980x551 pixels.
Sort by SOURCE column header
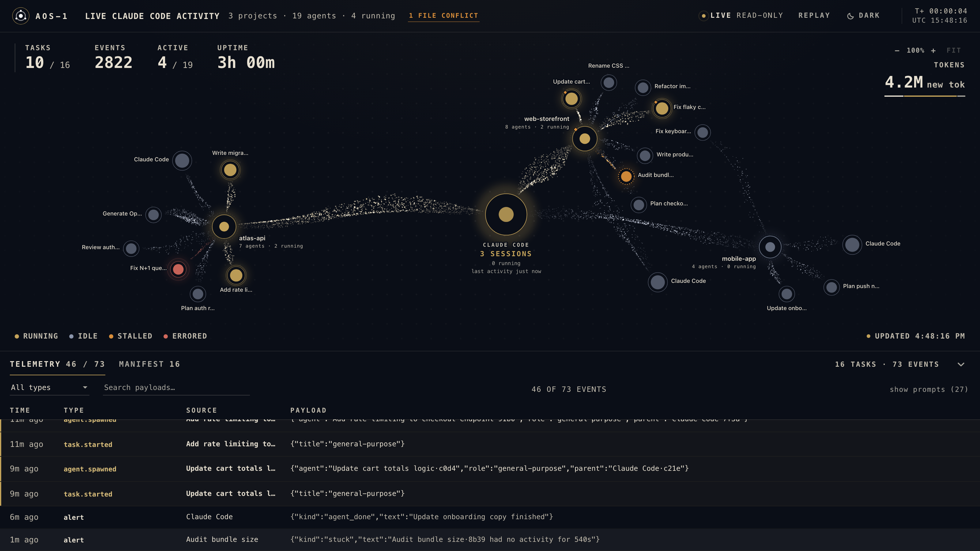click(202, 410)
